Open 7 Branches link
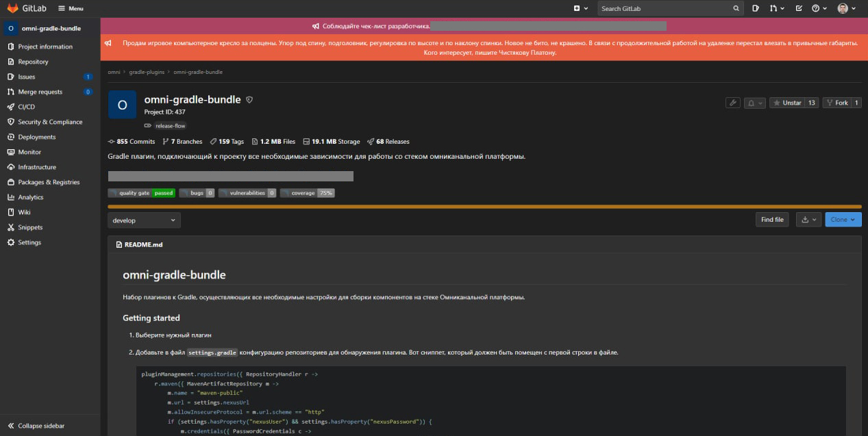The height and width of the screenshot is (436, 868). pyautogui.click(x=182, y=142)
